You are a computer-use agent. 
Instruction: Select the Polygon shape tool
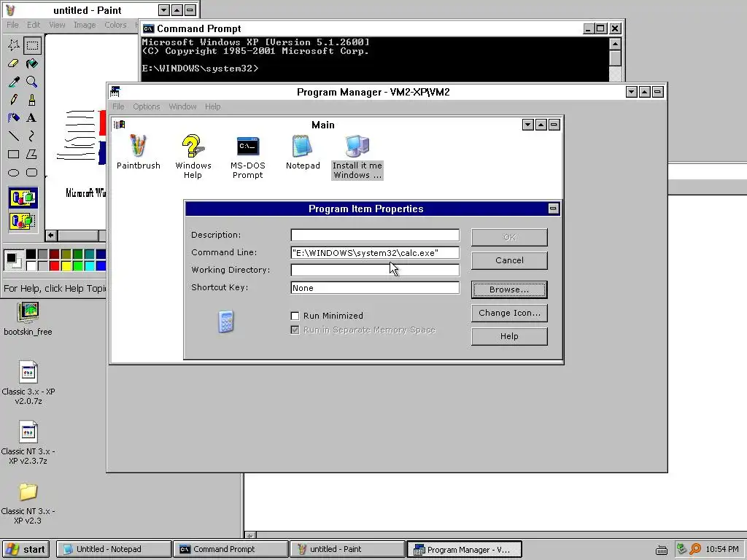[x=32, y=155]
